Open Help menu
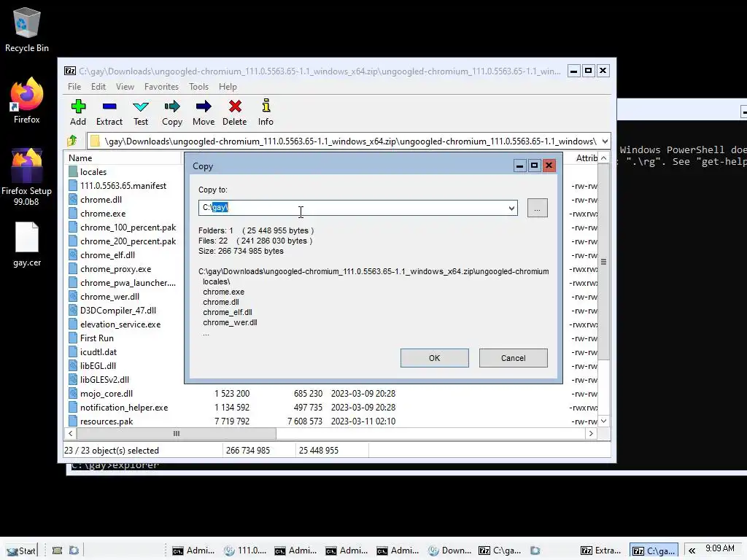 (x=228, y=87)
